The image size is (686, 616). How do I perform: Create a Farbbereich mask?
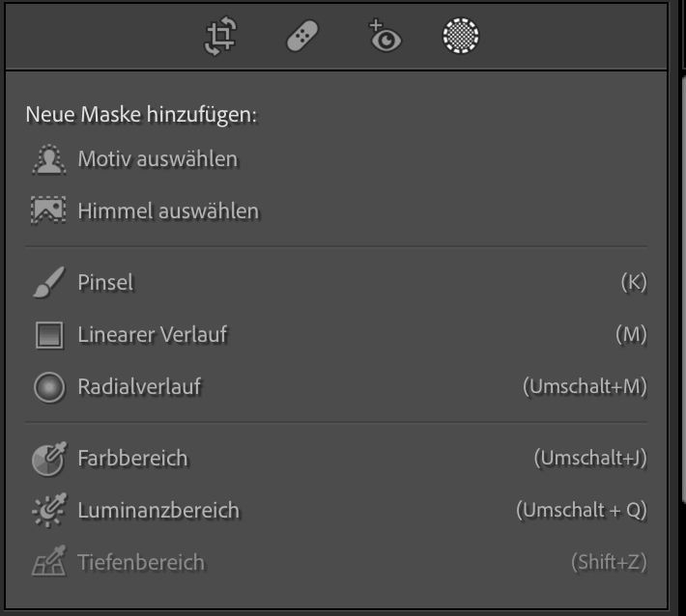click(336, 459)
